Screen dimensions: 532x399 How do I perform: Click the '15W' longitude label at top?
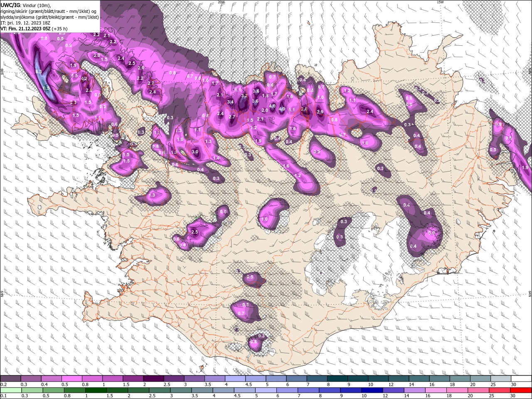pos(440,2)
